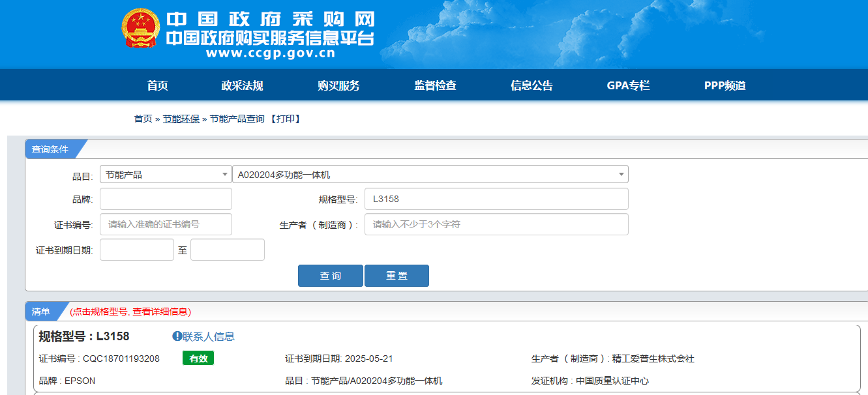Image resolution: width=868 pixels, height=395 pixels.
Task: Select the 清单 panel tab
Action: (x=41, y=311)
